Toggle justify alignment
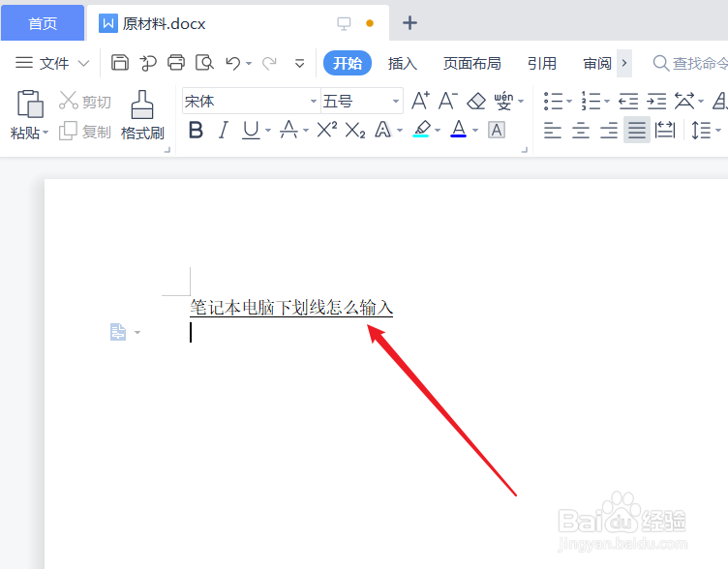The image size is (728, 569). pyautogui.click(x=637, y=130)
